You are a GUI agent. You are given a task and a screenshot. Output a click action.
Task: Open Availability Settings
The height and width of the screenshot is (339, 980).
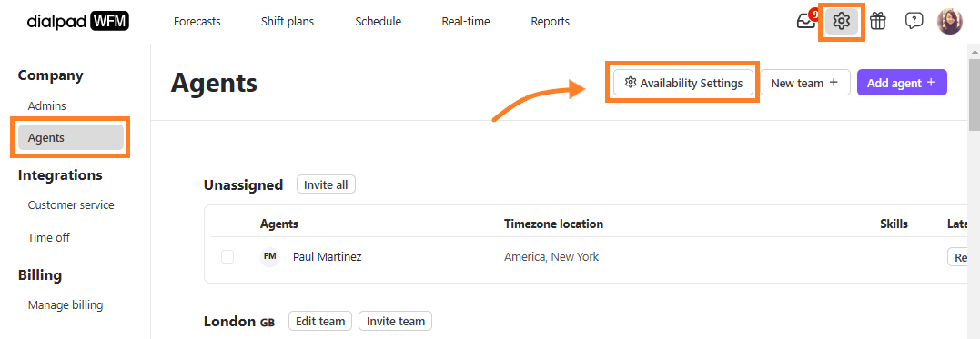point(683,83)
